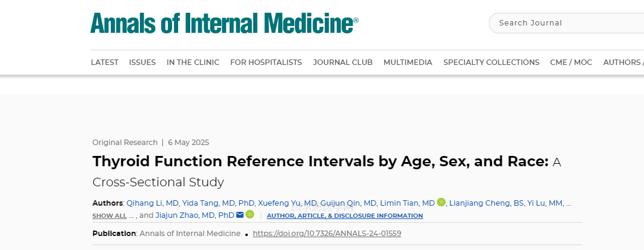Open the Latest menu item
Screen dimensions: 644x250
pos(105,62)
